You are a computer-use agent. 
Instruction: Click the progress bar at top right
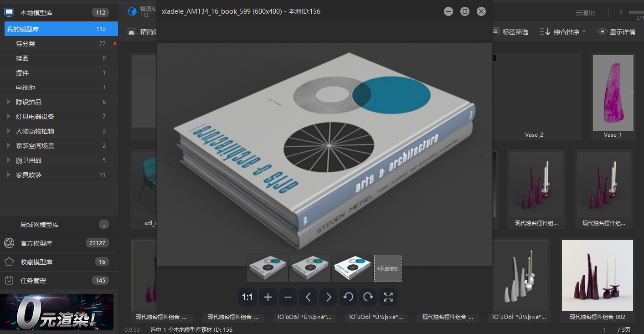coord(636,12)
